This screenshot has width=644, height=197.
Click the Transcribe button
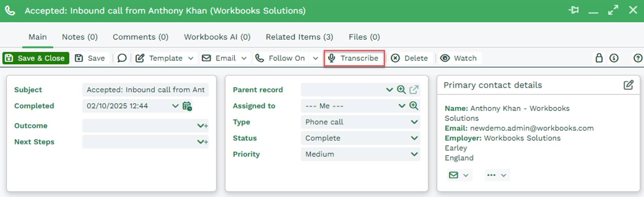point(354,58)
